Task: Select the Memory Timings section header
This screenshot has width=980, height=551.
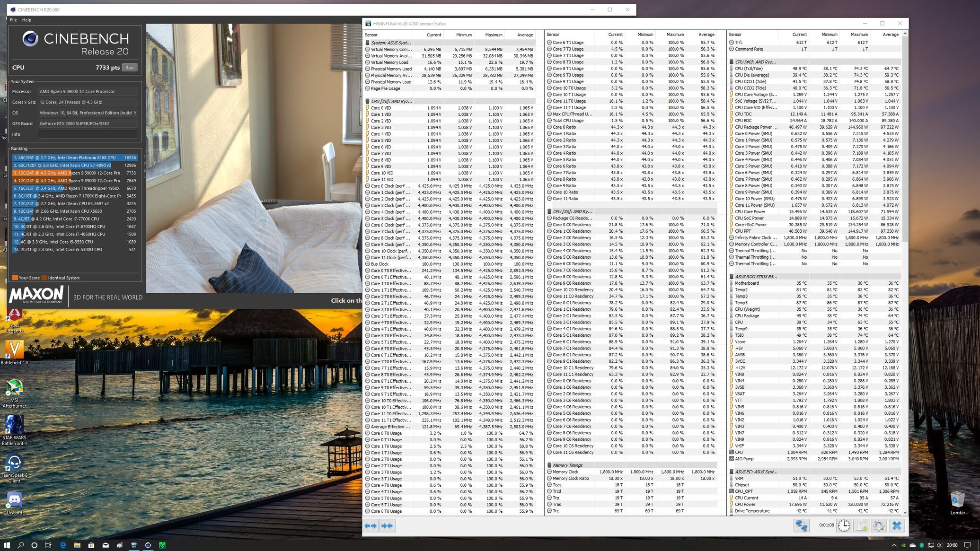Action: pos(631,465)
